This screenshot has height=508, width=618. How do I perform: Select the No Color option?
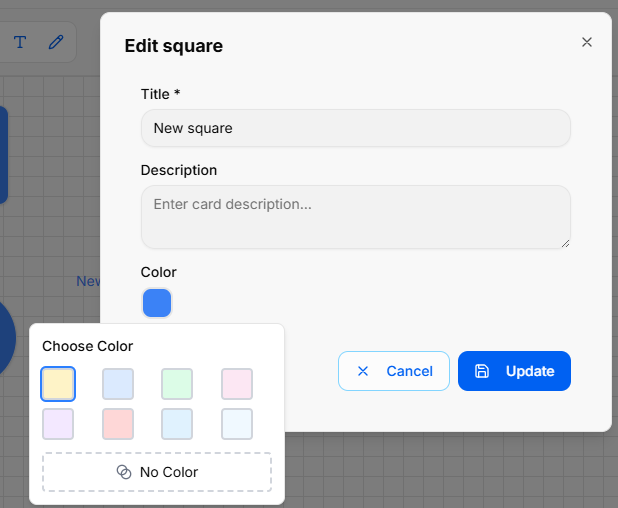point(157,472)
